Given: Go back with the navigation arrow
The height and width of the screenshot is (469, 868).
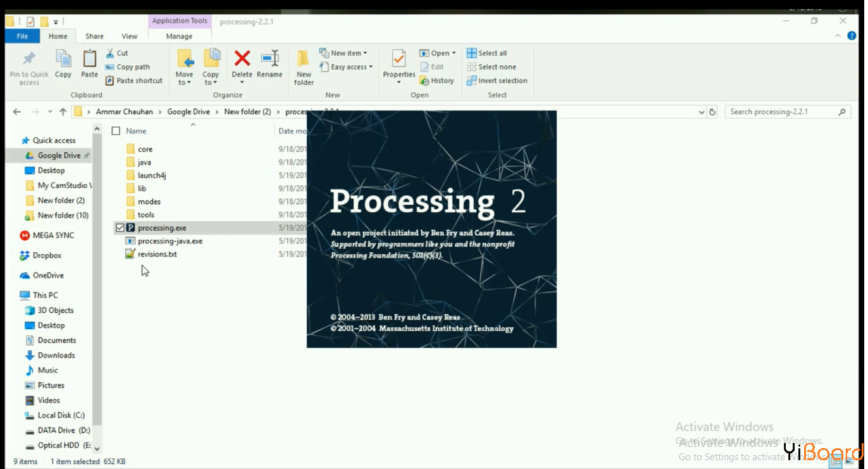Looking at the screenshot, I should point(17,112).
